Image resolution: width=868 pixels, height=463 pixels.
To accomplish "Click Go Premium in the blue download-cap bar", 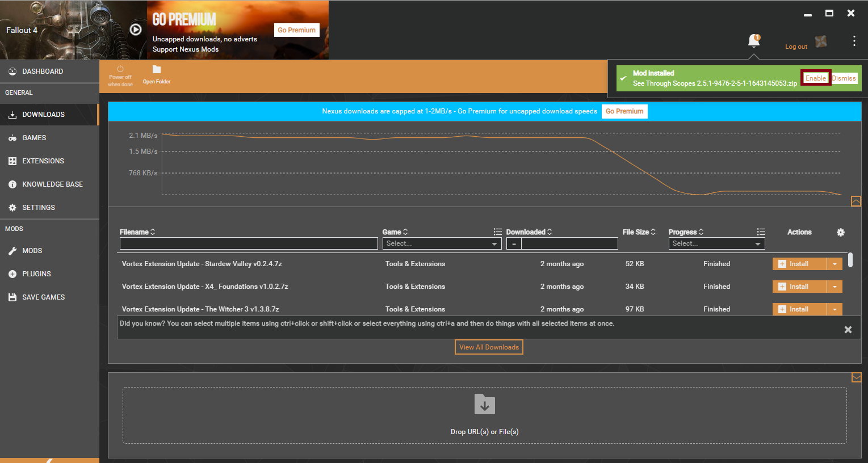I will click(624, 111).
